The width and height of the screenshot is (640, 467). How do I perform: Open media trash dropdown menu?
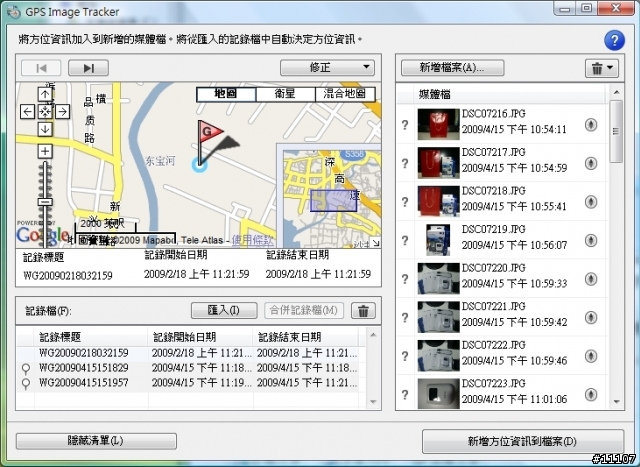pos(602,68)
